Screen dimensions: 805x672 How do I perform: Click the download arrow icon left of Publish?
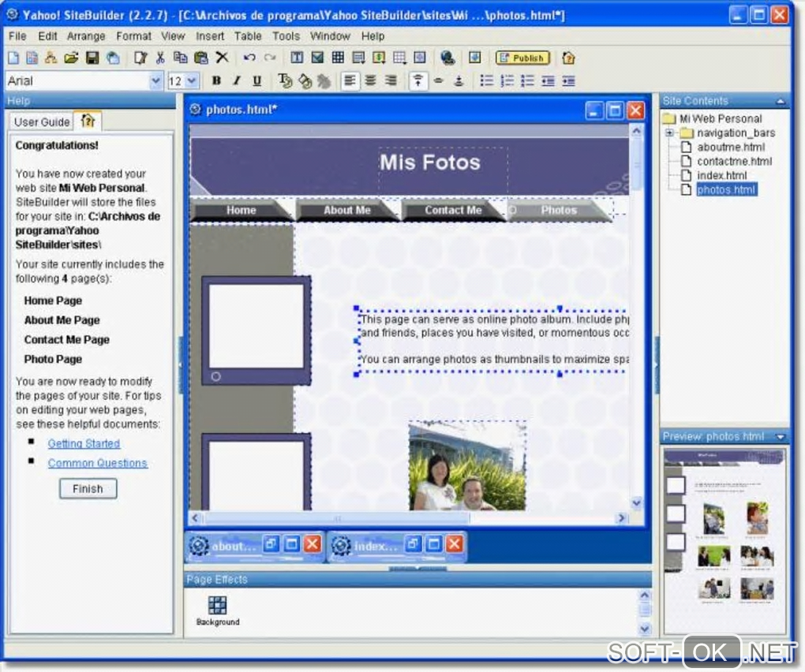point(475,58)
